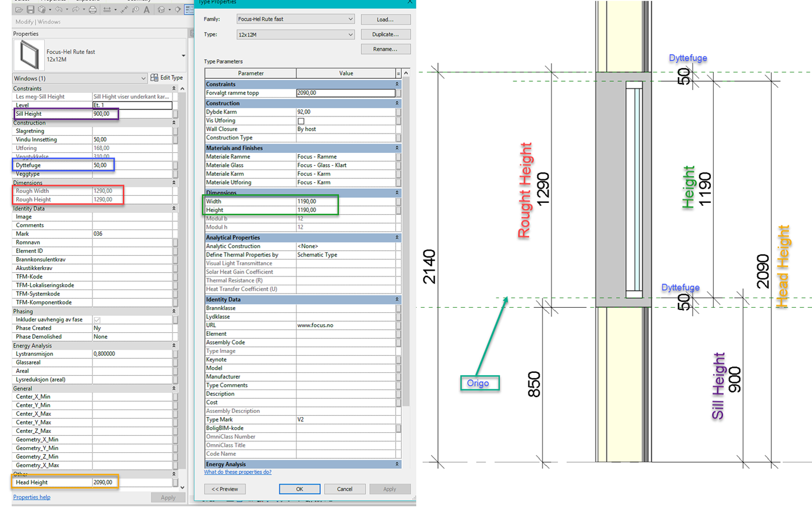The height and width of the screenshot is (510, 812).
Task: Open the Redo history dropdown arrow
Action: click(x=84, y=9)
